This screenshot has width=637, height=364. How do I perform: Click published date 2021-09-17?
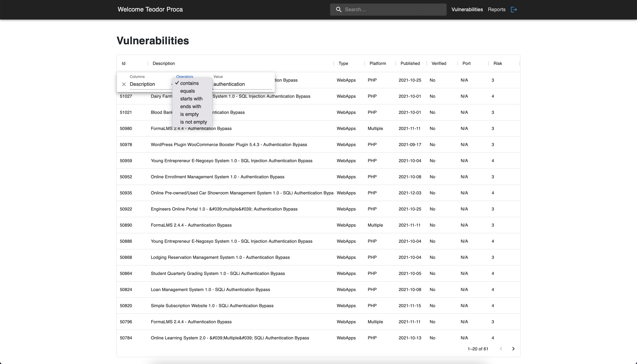410,145
